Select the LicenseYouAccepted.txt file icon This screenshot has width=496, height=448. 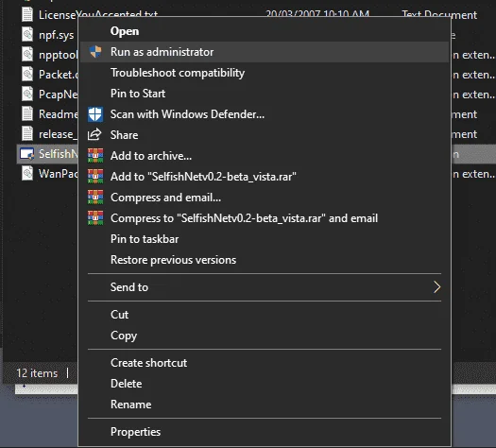[27, 14]
